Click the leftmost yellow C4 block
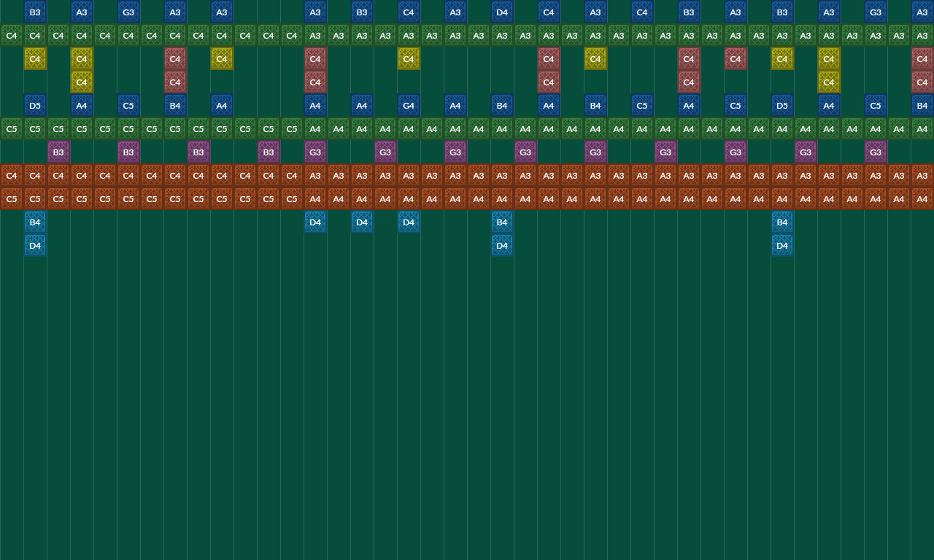 [35, 59]
